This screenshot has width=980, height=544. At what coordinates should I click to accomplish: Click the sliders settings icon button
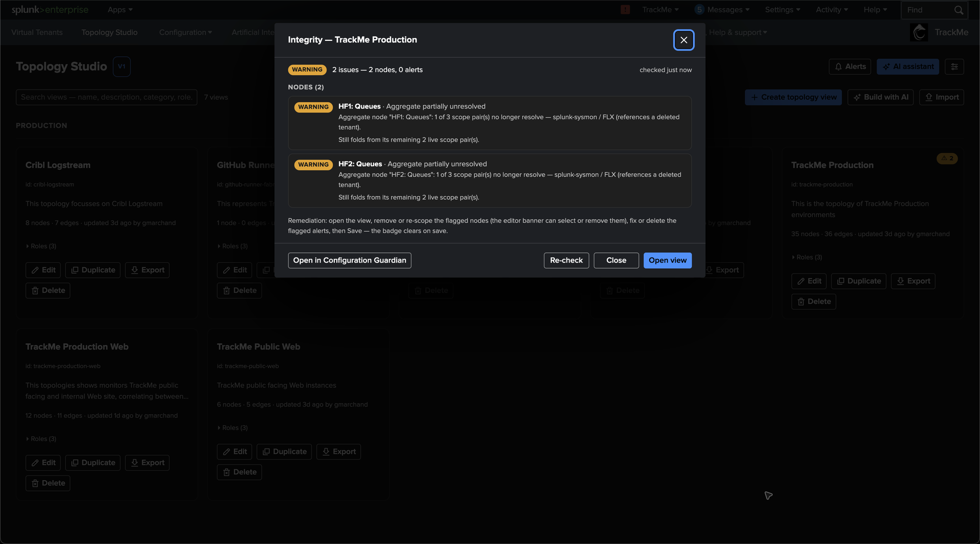pos(954,66)
